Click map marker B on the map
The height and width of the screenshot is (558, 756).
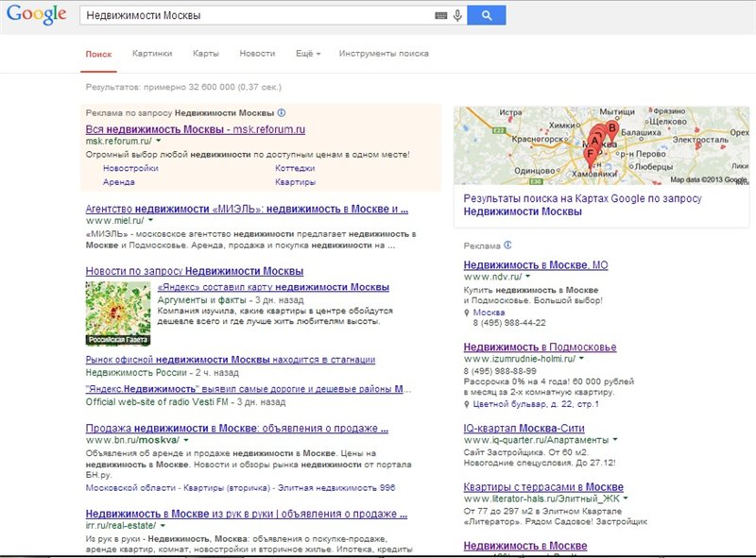(611, 129)
